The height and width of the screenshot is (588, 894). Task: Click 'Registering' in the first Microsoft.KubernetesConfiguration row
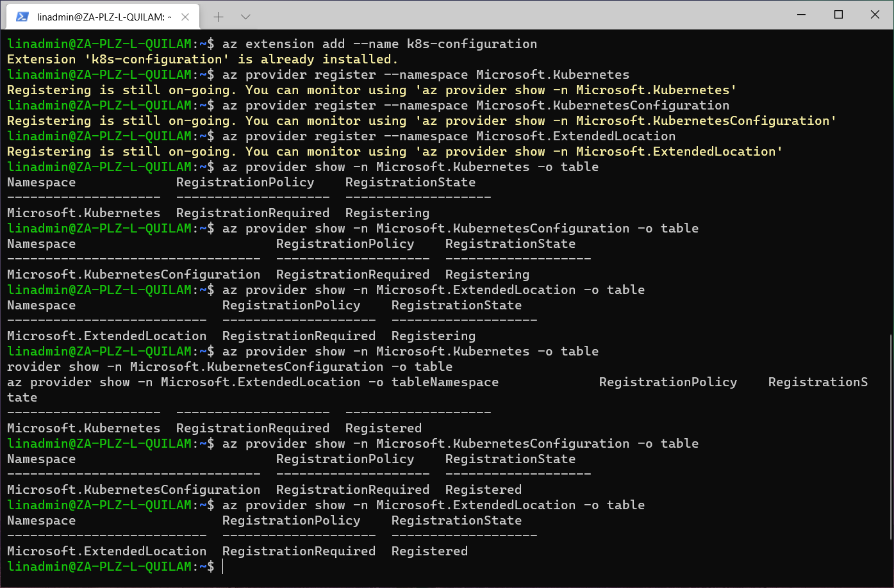tap(488, 275)
